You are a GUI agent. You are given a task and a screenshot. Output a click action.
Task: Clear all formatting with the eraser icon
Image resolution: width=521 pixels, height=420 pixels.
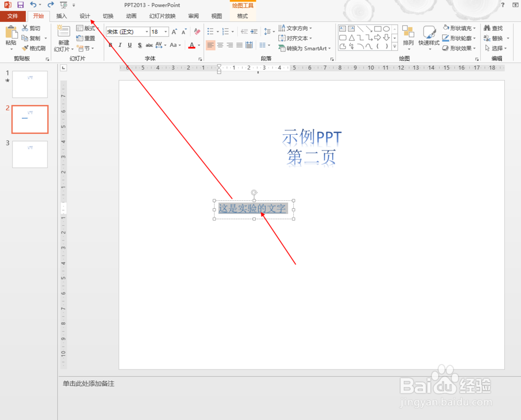click(197, 32)
